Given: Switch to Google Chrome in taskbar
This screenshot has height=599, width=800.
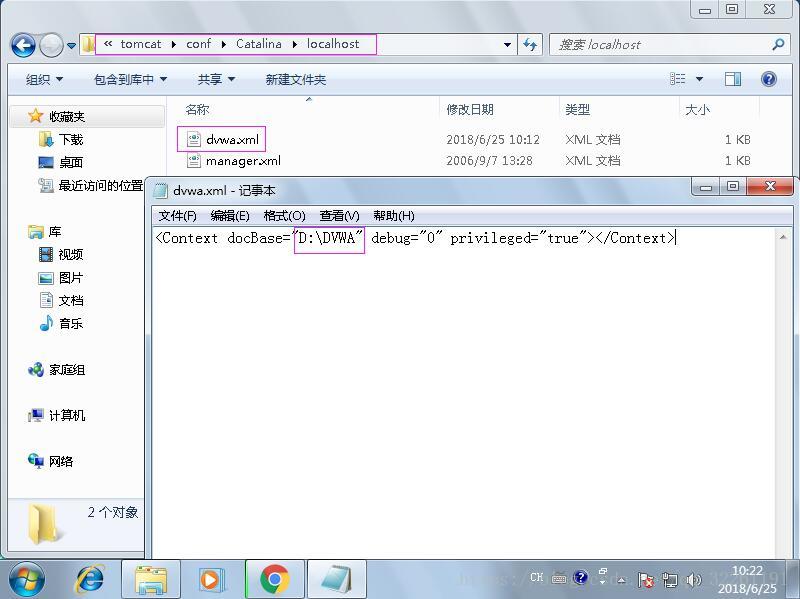Looking at the screenshot, I should tap(274, 580).
